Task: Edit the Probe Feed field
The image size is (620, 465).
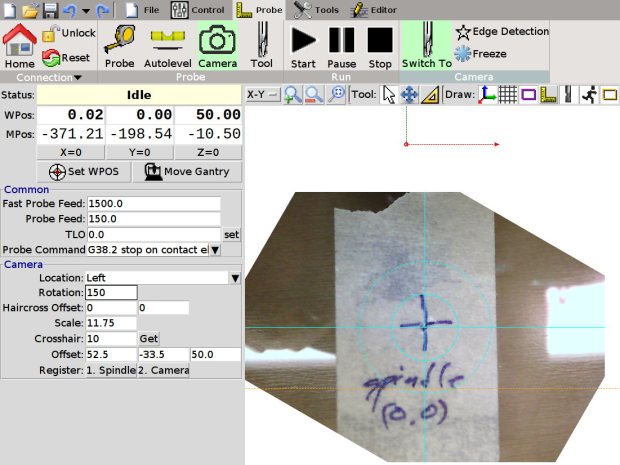Action: click(x=153, y=219)
